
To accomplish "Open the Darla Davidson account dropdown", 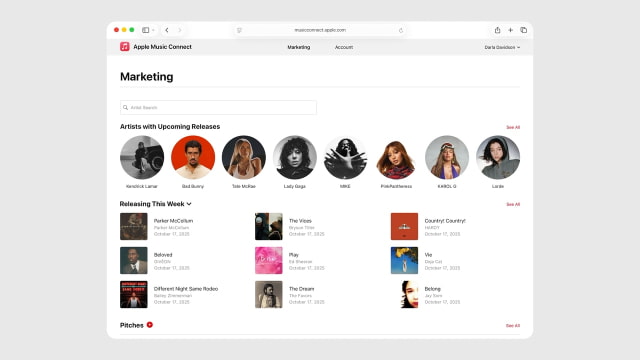I will click(x=502, y=47).
